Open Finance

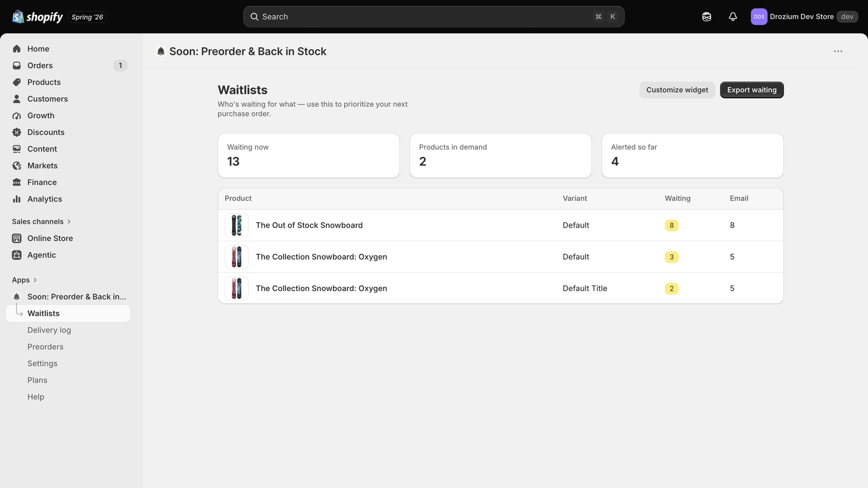click(68, 183)
